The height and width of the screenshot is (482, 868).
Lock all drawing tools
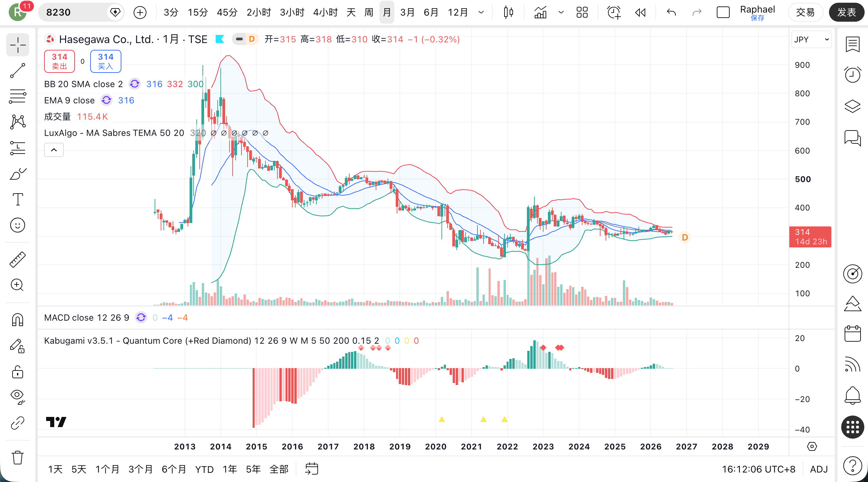(x=18, y=372)
